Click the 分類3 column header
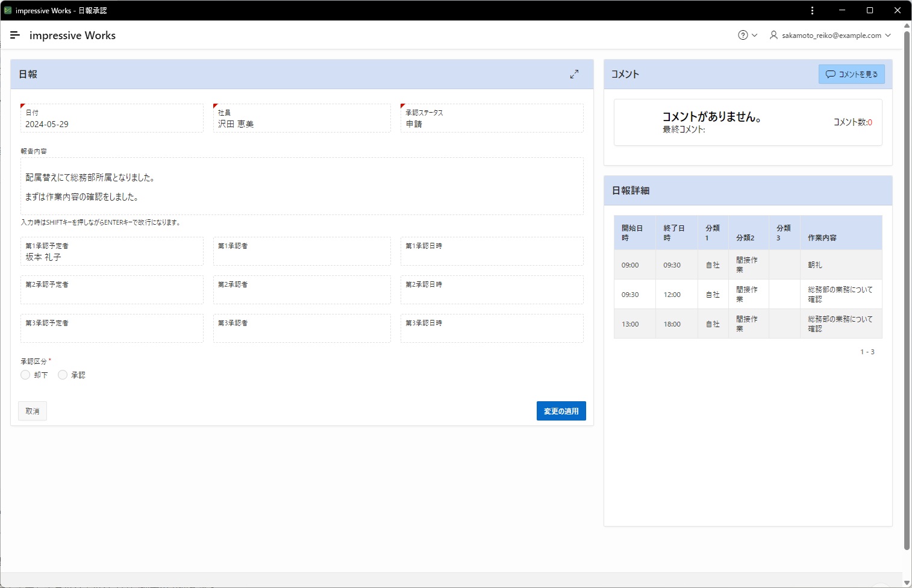Viewport: 912px width, 588px height. pyautogui.click(x=784, y=233)
